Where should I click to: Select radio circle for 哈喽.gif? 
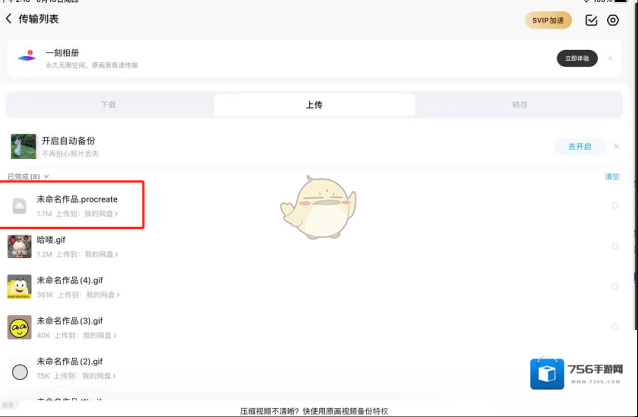click(615, 246)
